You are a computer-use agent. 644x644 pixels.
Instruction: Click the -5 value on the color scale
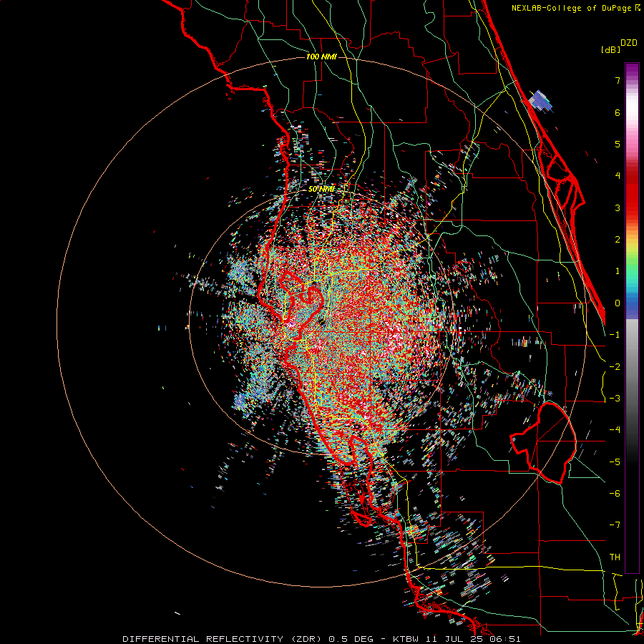(615, 462)
